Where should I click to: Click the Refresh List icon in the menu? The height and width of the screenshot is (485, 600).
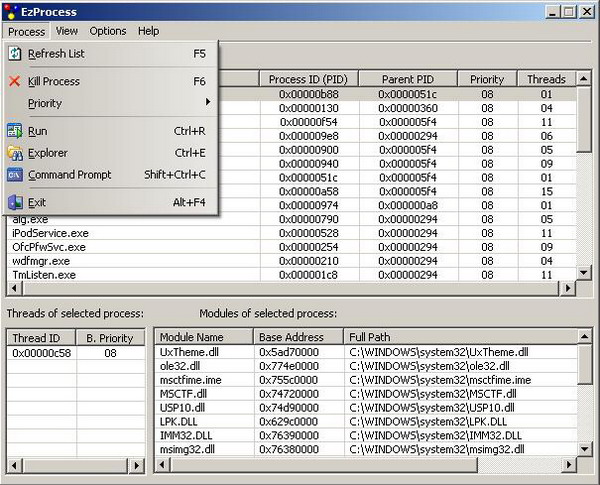pyautogui.click(x=15, y=54)
